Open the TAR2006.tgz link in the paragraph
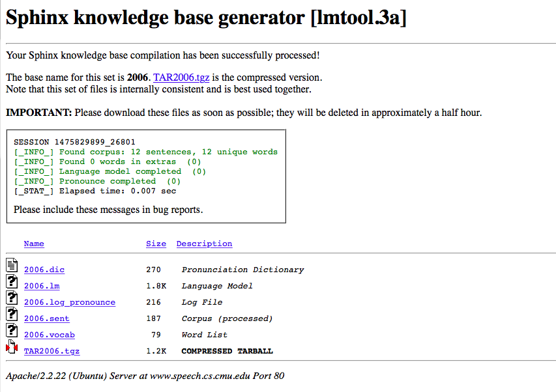556x392 pixels. [x=181, y=77]
